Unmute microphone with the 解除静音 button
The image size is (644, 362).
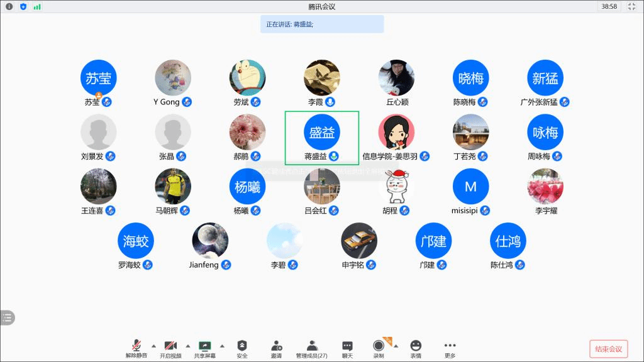pyautogui.click(x=136, y=349)
